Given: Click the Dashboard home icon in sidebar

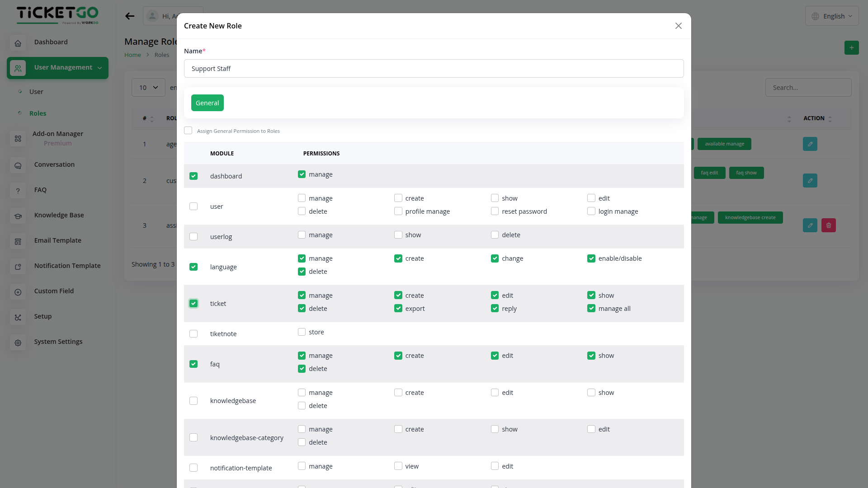Looking at the screenshot, I should tap(18, 43).
